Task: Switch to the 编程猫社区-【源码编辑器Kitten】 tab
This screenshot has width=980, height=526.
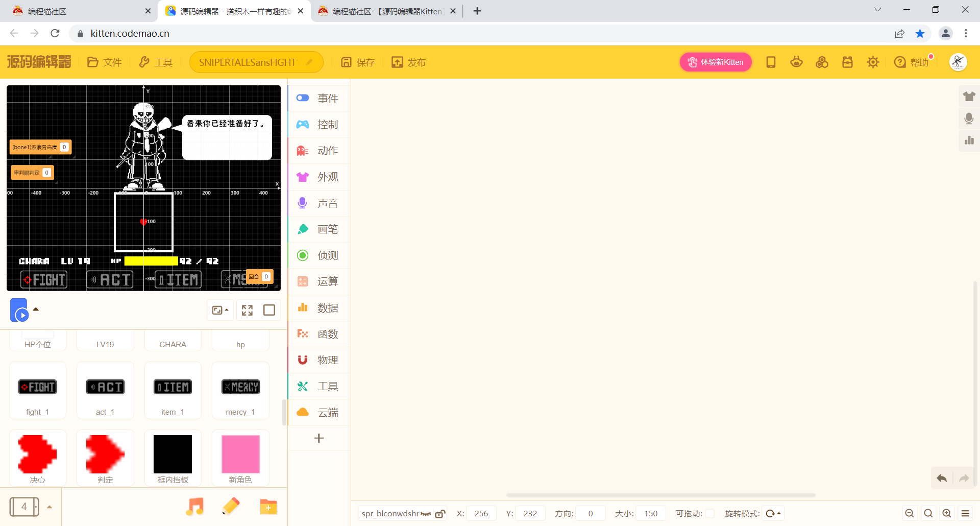Action: coord(387,11)
